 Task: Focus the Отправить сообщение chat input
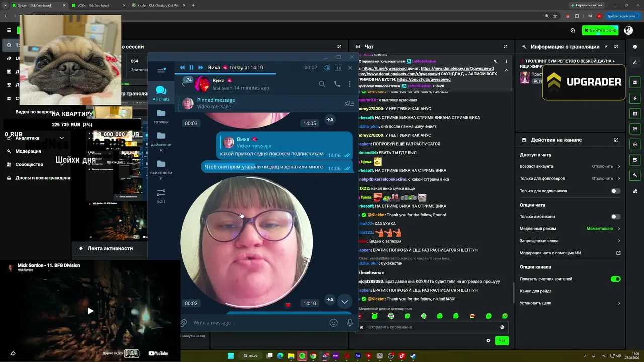tap(433, 327)
